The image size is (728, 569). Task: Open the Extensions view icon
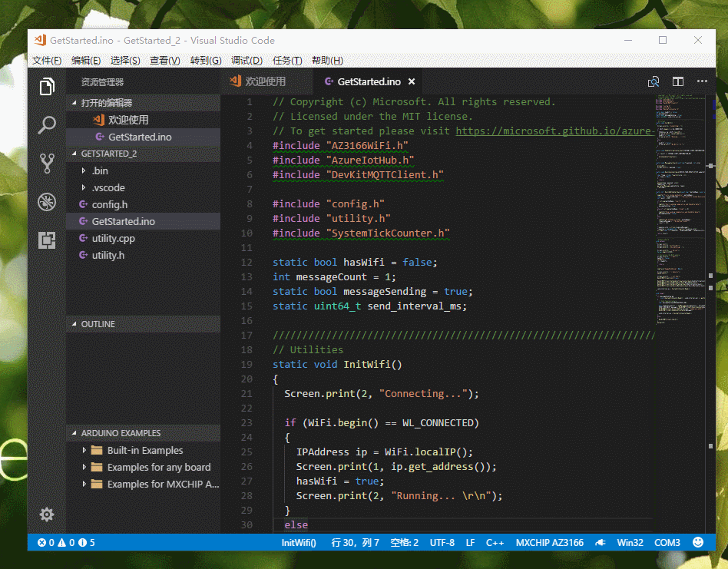[46, 240]
